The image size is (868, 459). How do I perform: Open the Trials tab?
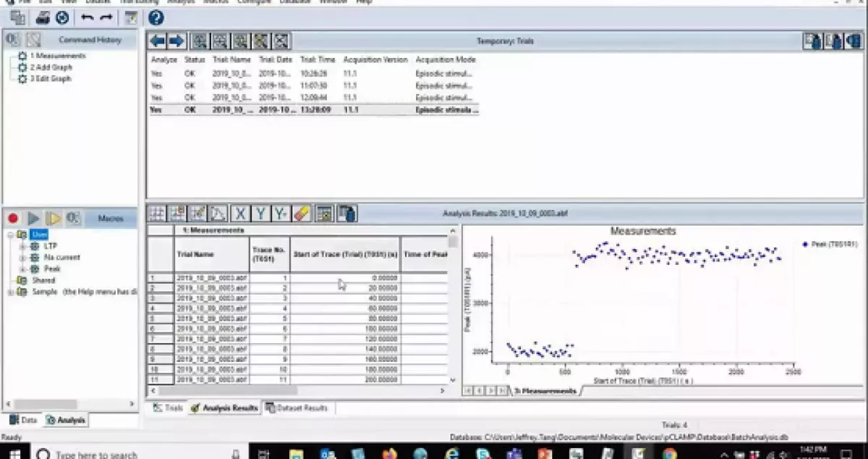point(169,408)
